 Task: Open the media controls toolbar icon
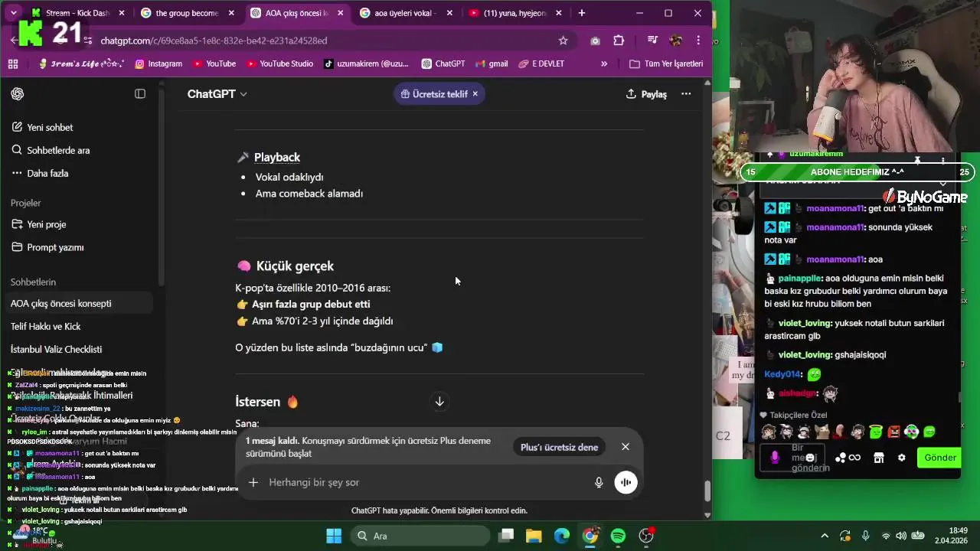(652, 41)
